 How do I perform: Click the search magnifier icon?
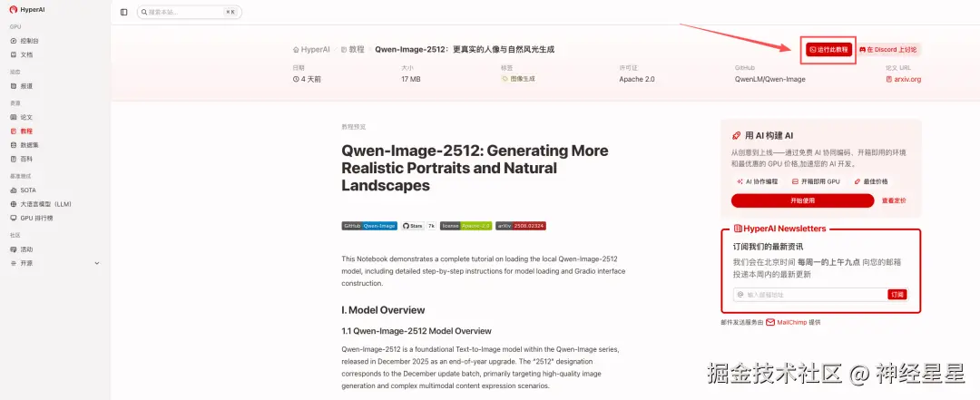pos(143,12)
